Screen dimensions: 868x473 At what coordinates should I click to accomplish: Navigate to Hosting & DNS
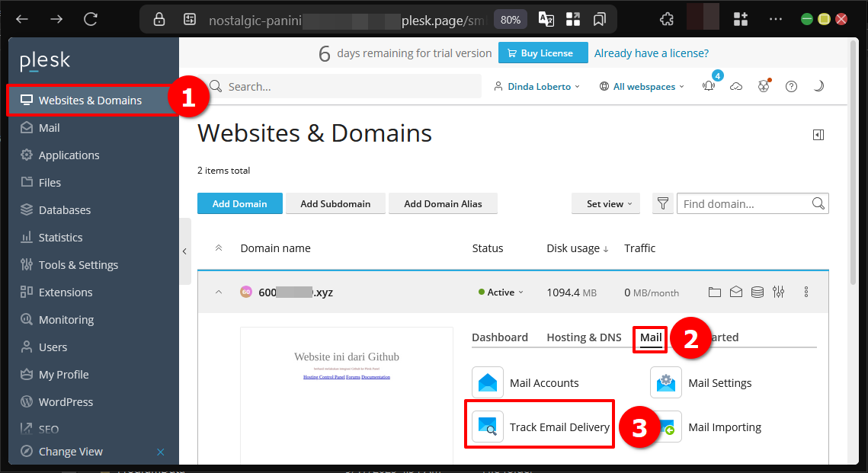[x=584, y=337]
